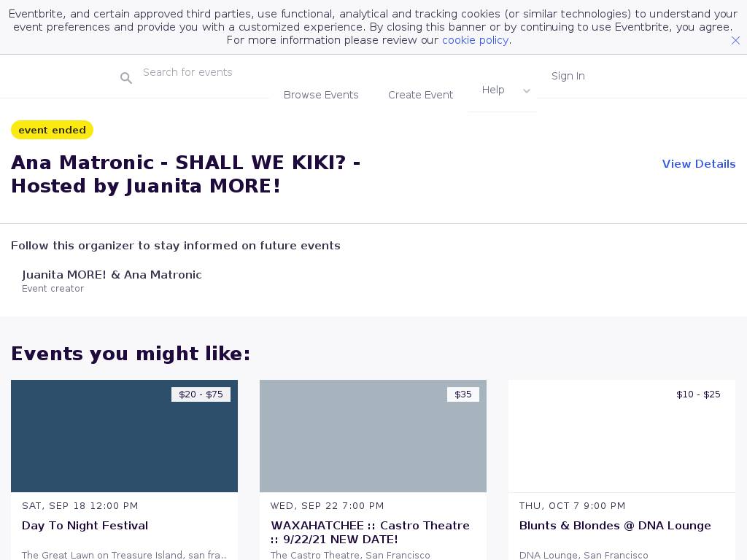Open Juanita MORE! & Ana Matronic organizer
This screenshot has width=747, height=560.
click(x=112, y=275)
